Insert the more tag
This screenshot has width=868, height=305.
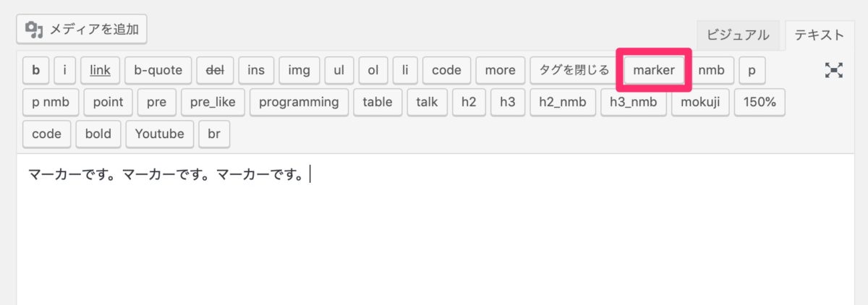[x=501, y=70]
